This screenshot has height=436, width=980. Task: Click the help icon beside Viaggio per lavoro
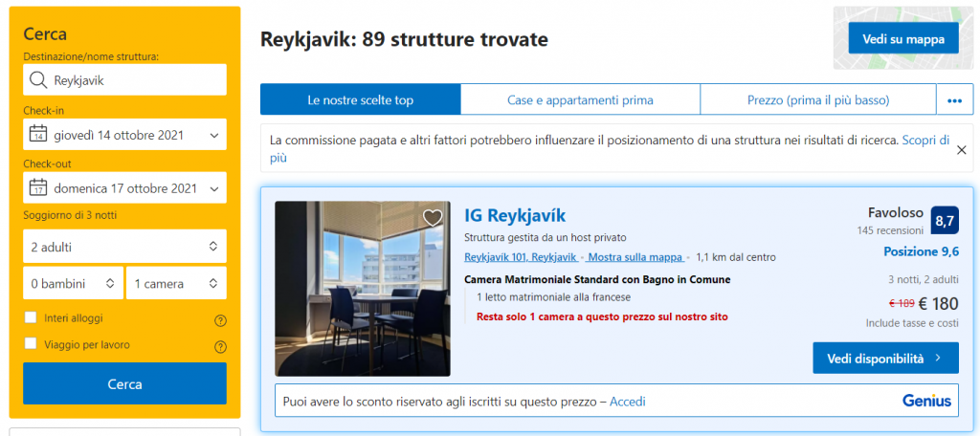pos(220,346)
